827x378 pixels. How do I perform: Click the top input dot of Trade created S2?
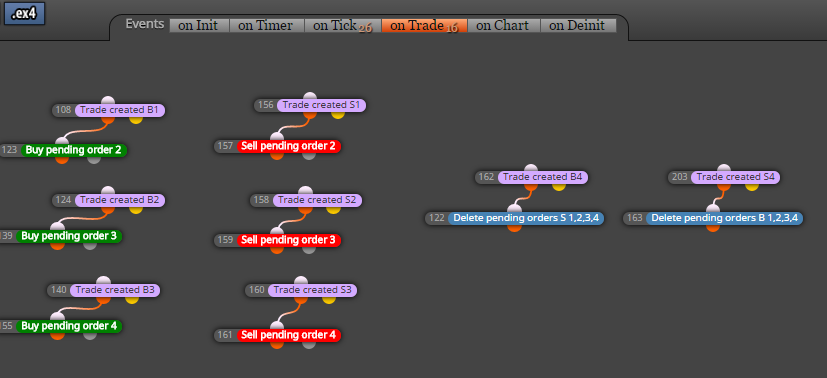305,191
